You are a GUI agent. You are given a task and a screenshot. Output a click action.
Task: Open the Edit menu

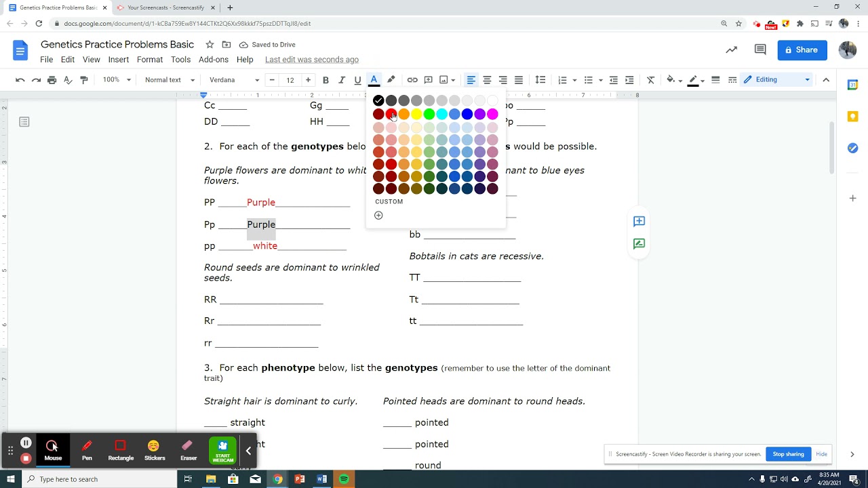[x=68, y=60]
